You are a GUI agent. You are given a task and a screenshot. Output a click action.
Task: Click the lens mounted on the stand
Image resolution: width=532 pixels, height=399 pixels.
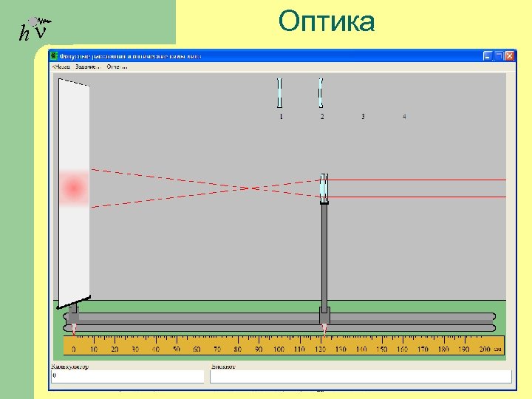(324, 188)
